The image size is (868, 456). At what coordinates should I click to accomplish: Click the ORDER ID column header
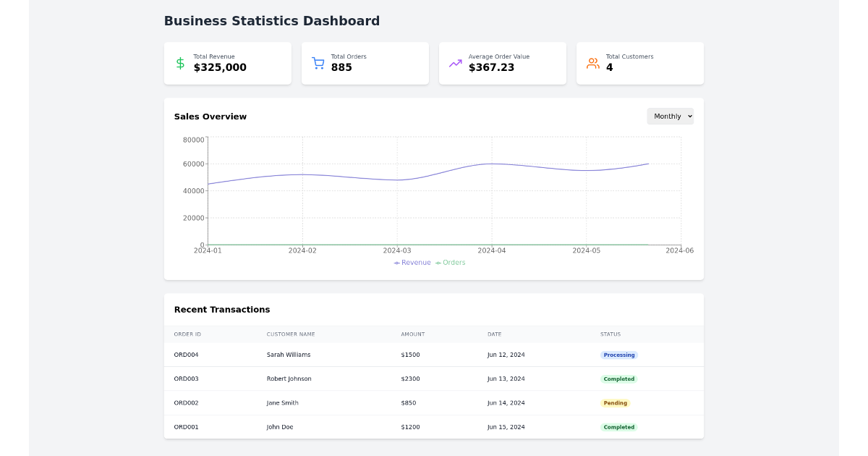[188, 334]
